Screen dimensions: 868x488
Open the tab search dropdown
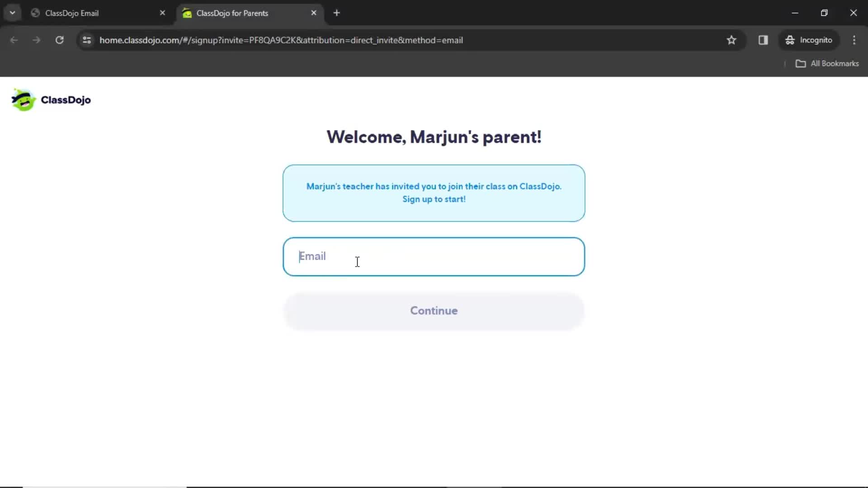tap(12, 13)
